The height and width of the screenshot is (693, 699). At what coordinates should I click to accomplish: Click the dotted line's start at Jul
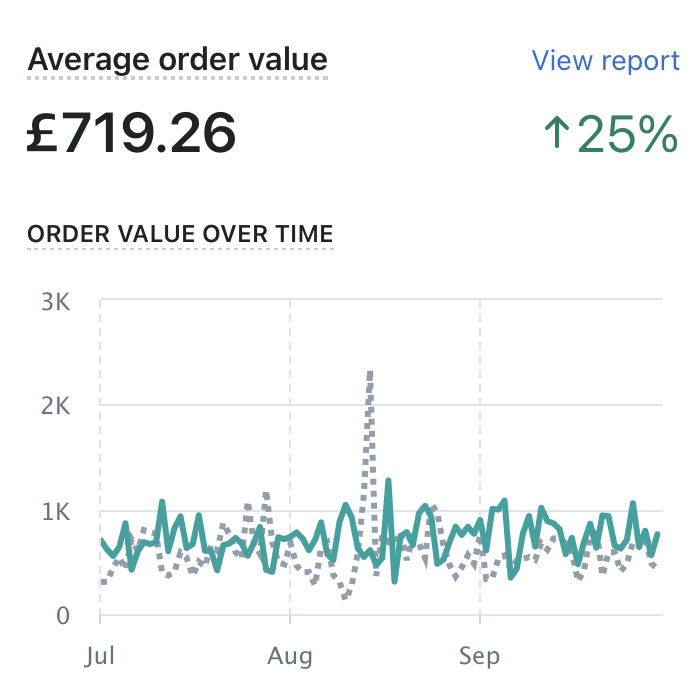coord(103,582)
